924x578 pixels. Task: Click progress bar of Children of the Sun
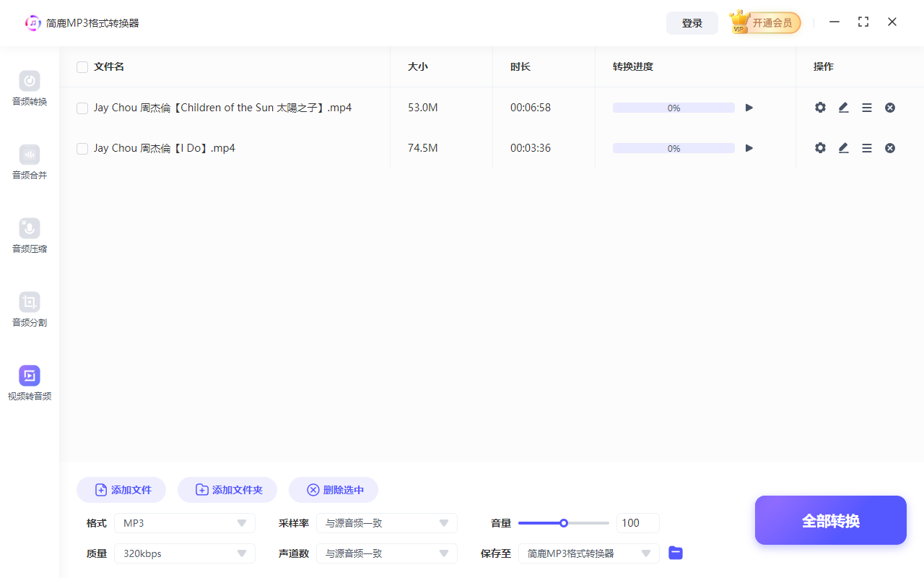tap(674, 108)
